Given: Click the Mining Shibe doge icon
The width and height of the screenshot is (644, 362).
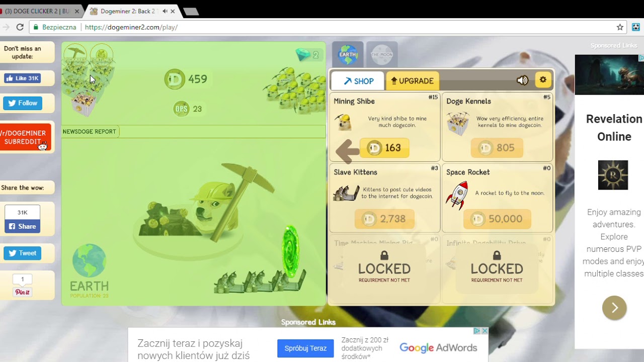Looking at the screenshot, I should tap(344, 122).
